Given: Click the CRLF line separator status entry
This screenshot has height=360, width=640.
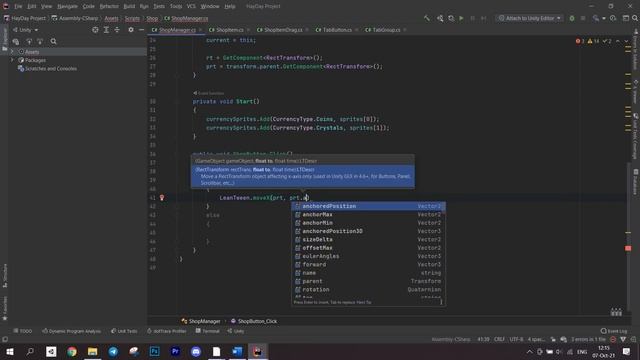Looking at the screenshot, I should (x=499, y=339).
